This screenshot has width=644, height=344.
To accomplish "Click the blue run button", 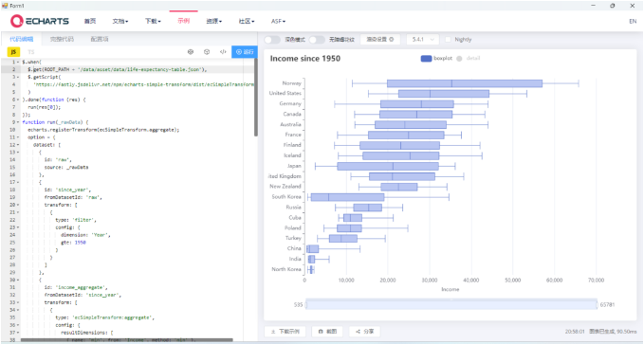I will tap(245, 52).
